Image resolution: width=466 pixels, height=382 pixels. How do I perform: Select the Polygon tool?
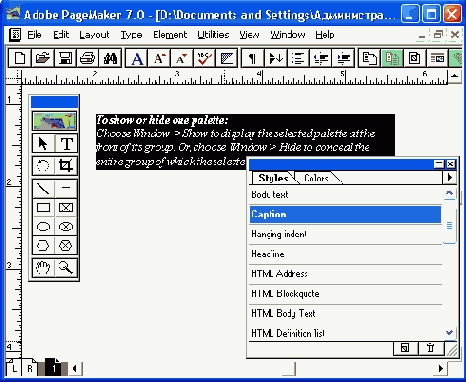[x=43, y=246]
